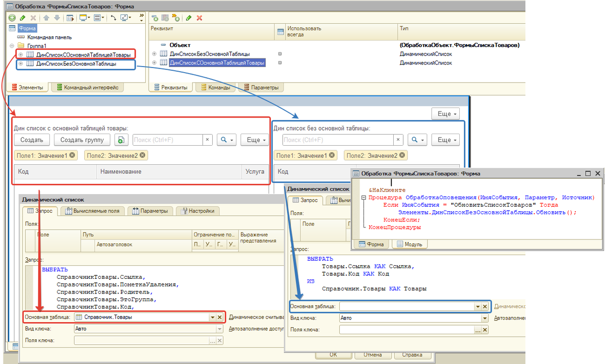Open the left list magnifier search dropdown
Screen dimensions: 605x364
[226, 140]
